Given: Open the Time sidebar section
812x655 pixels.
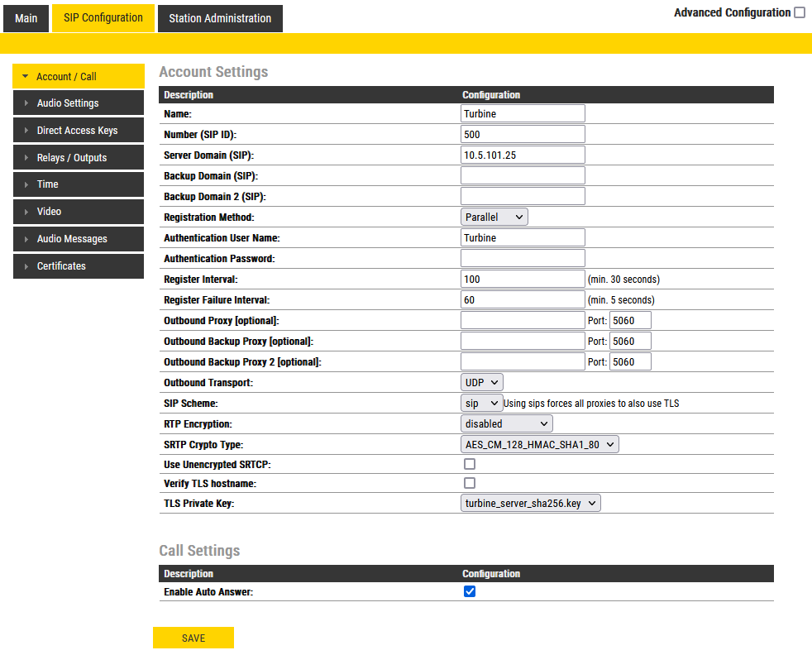Looking at the screenshot, I should (78, 184).
